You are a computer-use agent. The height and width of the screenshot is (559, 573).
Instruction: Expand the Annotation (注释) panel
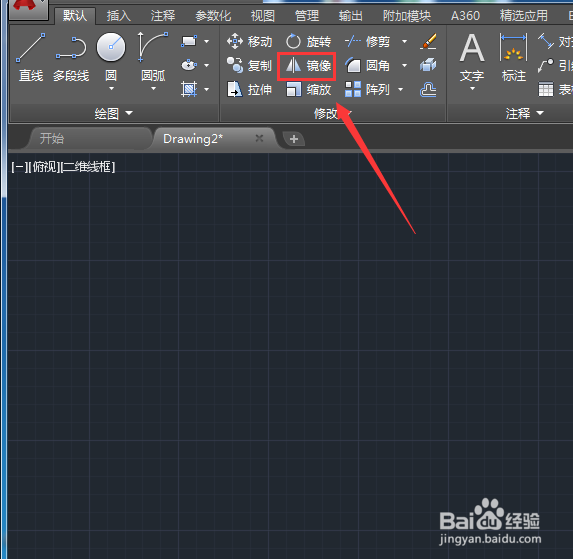point(525,114)
